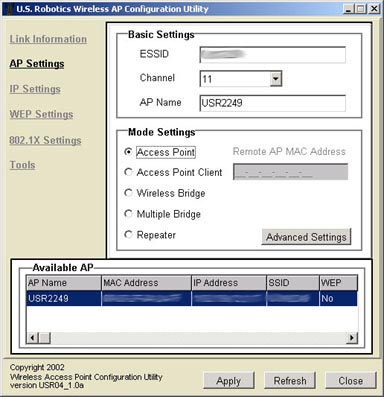
Task: Open Advanced Settings
Action: [x=306, y=237]
